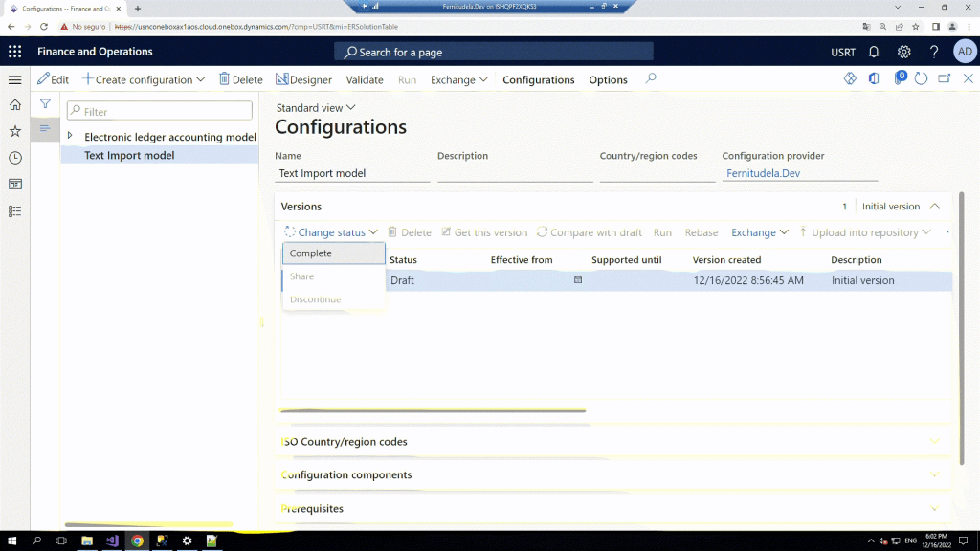The height and width of the screenshot is (551, 980).
Task: Open the Standard view dropdown
Action: coord(315,108)
